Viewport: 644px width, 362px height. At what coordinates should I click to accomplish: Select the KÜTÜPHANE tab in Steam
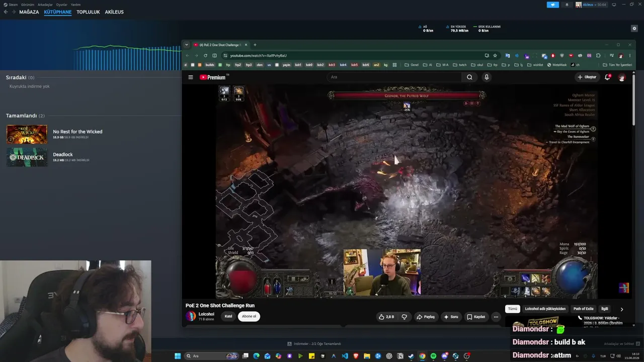58,12
